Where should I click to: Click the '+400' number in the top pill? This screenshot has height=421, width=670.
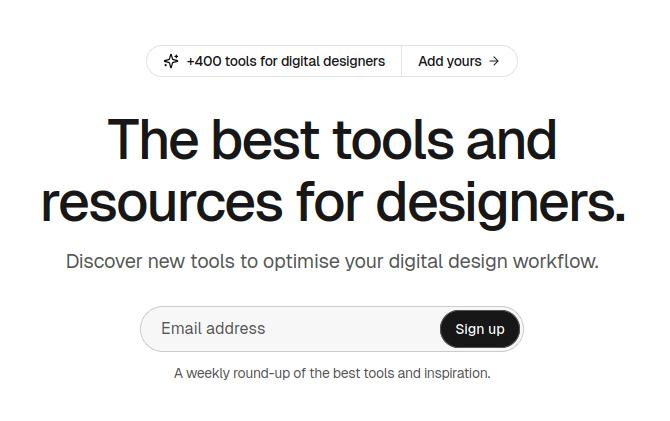pyautogui.click(x=204, y=61)
